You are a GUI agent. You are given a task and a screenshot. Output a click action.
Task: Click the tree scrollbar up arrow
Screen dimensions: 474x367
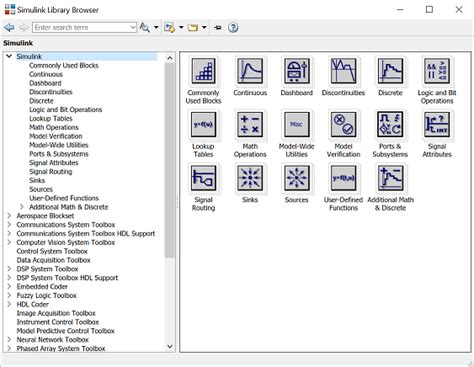pos(170,58)
